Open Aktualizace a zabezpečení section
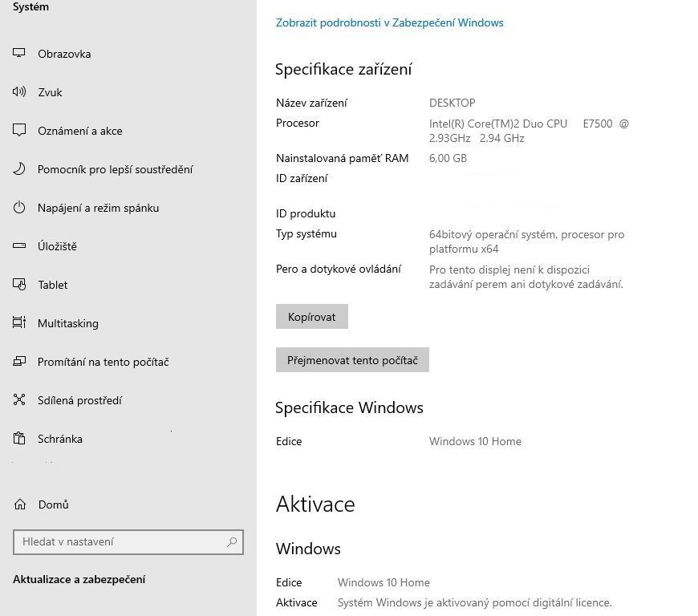The image size is (698, 616). coord(79,579)
